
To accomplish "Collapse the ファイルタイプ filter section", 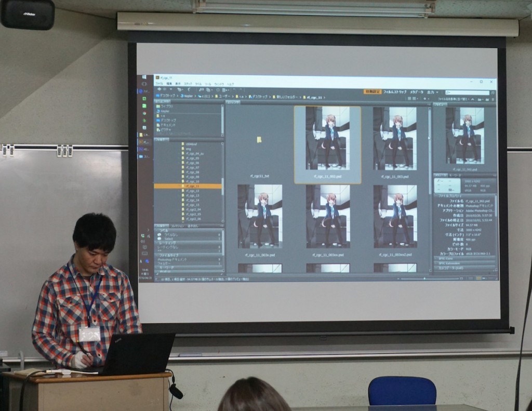I will tap(189, 255).
